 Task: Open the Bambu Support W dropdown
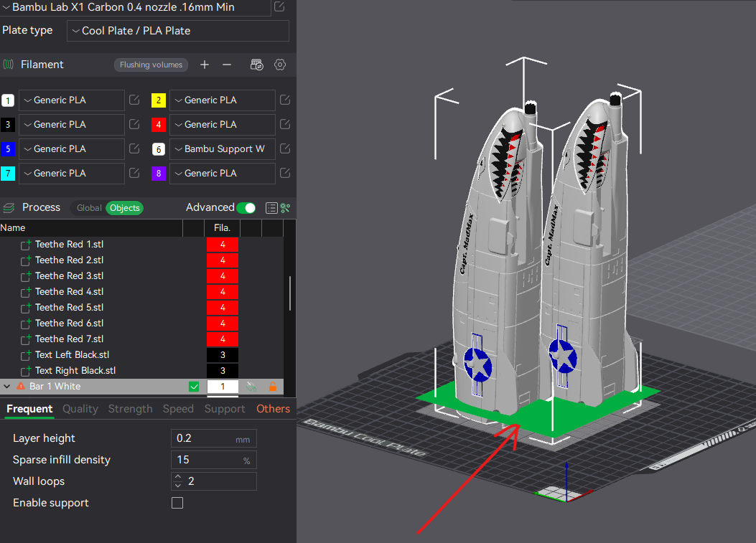pyautogui.click(x=222, y=149)
